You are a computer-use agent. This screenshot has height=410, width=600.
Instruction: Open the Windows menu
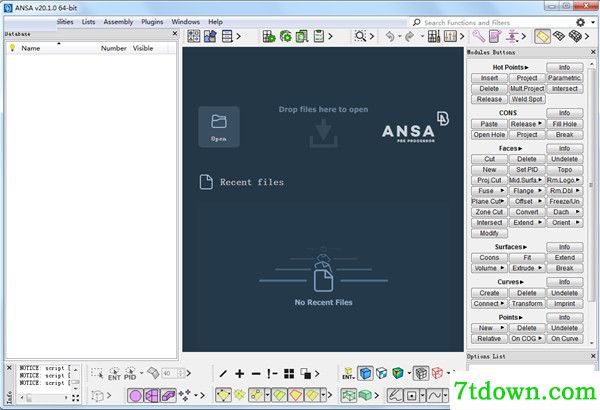point(186,22)
